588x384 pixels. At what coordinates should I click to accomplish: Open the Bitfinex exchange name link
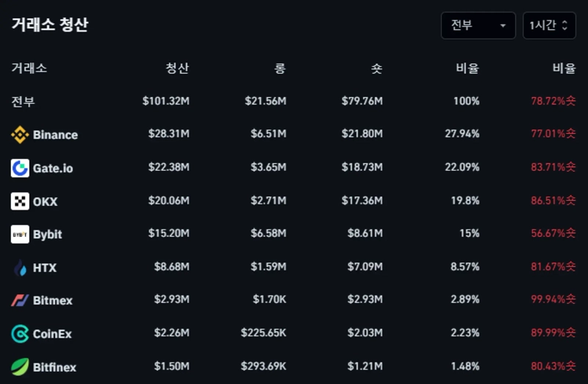click(x=54, y=366)
